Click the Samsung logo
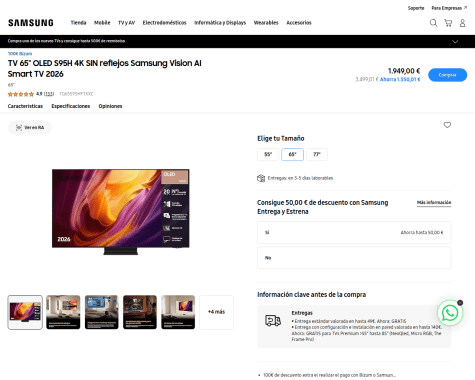Image resolution: width=475 pixels, height=380 pixels. coord(31,23)
